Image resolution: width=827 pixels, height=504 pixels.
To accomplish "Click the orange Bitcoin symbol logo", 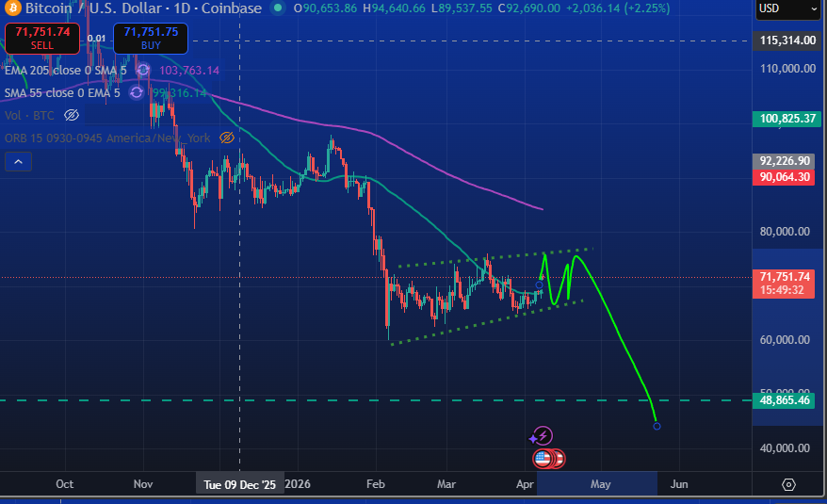I will click(11, 8).
